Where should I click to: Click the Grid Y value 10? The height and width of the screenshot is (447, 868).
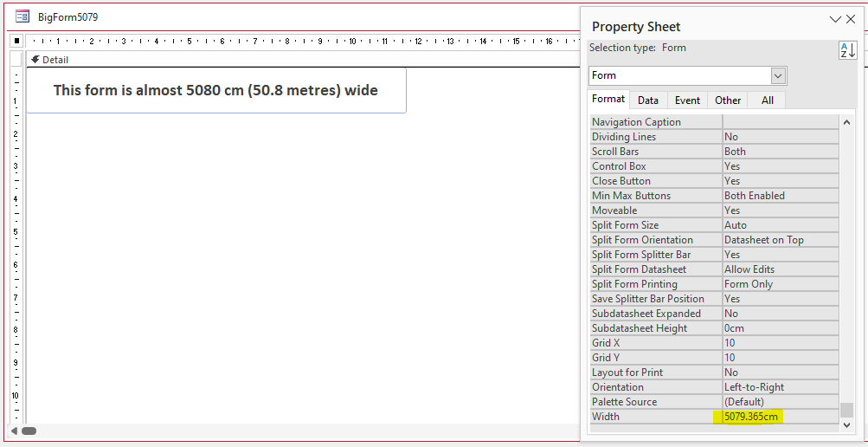[x=781, y=357]
